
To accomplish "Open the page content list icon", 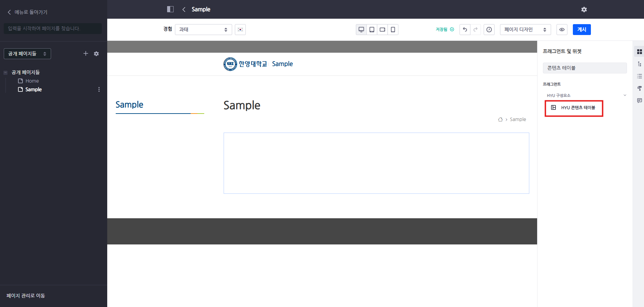I will point(640,76).
